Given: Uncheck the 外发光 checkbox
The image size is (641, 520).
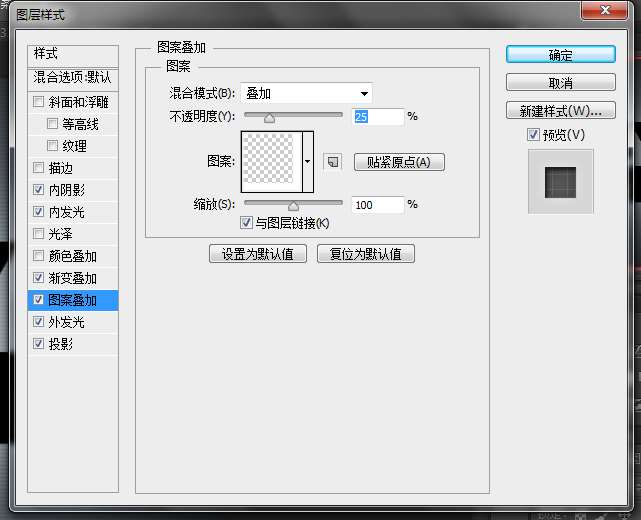Looking at the screenshot, I should click(38, 322).
